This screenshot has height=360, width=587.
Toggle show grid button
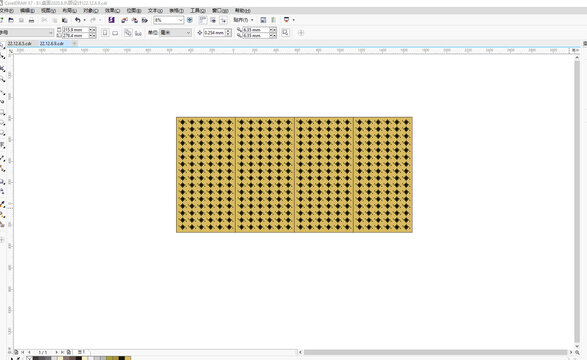[x=213, y=20]
